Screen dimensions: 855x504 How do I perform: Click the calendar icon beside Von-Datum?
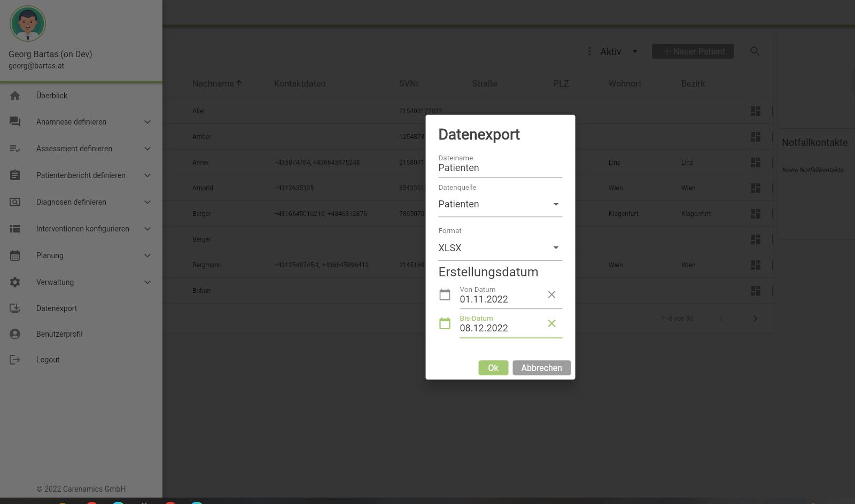click(x=445, y=294)
